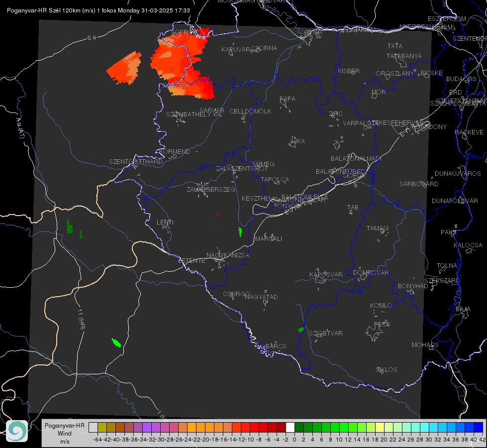This screenshot has height=448, width=487.
Task: Select the olive swatch left of -42
Action: pos(102,428)
